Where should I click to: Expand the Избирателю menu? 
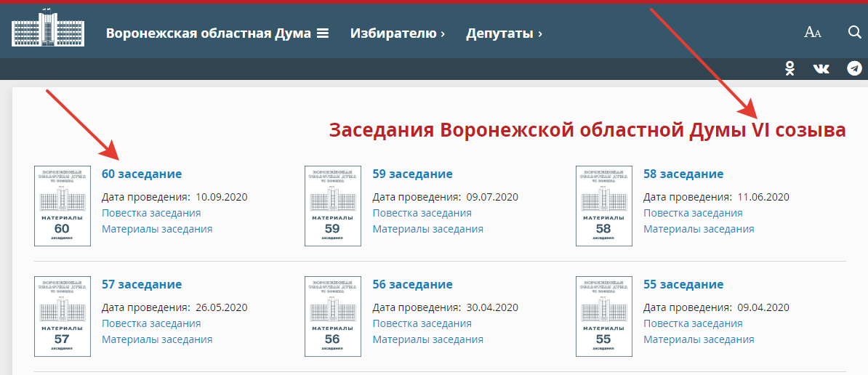tap(398, 33)
